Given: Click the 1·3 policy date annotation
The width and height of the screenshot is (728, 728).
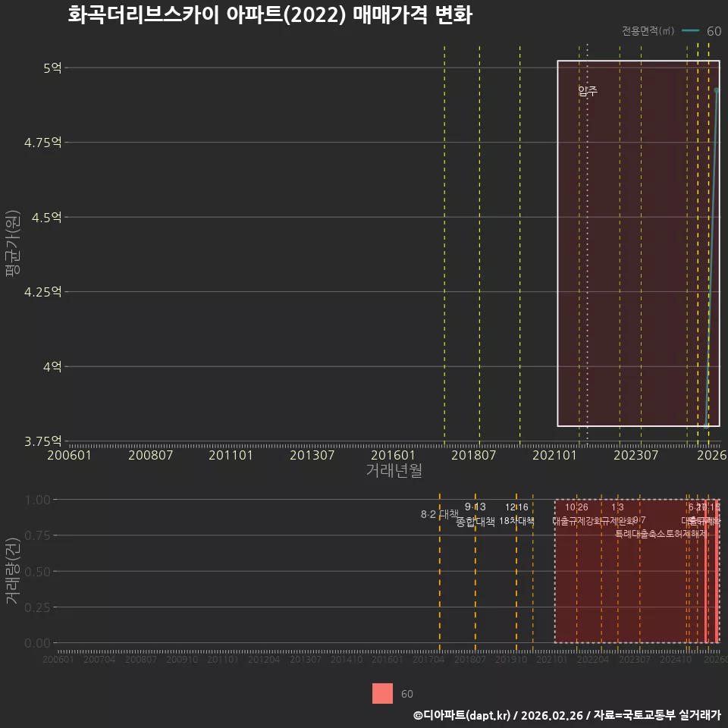Looking at the screenshot, I should pyautogui.click(x=617, y=507).
